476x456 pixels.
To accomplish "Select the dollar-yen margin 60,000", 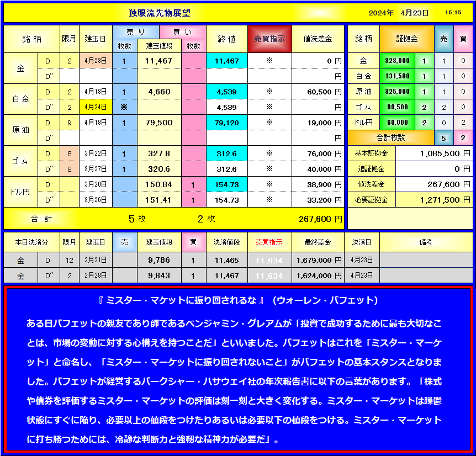I will [398, 123].
